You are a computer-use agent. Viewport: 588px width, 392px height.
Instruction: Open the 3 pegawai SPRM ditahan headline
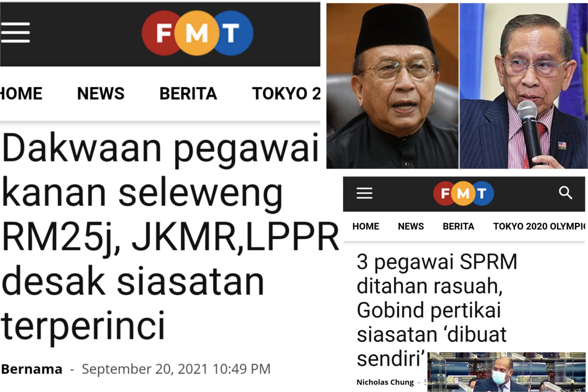pos(437,310)
